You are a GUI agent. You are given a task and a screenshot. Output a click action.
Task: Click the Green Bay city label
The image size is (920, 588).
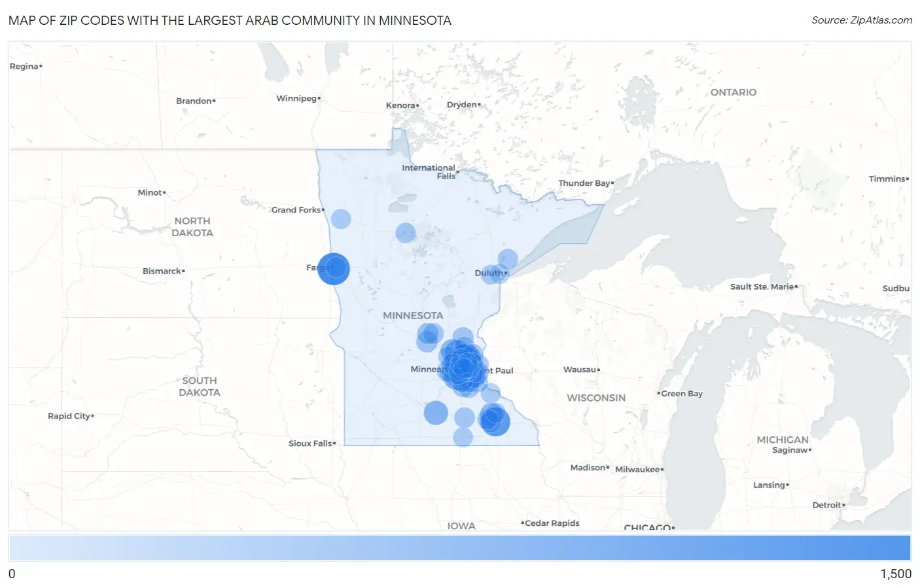(680, 394)
